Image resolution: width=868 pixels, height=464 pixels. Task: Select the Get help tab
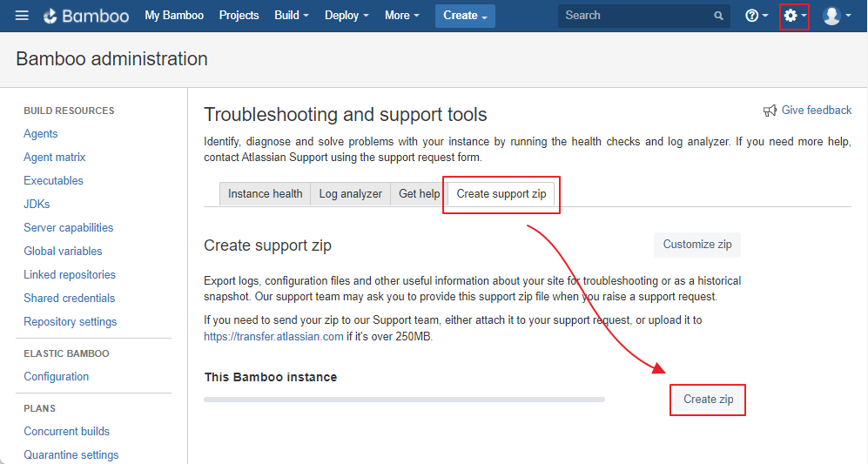point(419,194)
